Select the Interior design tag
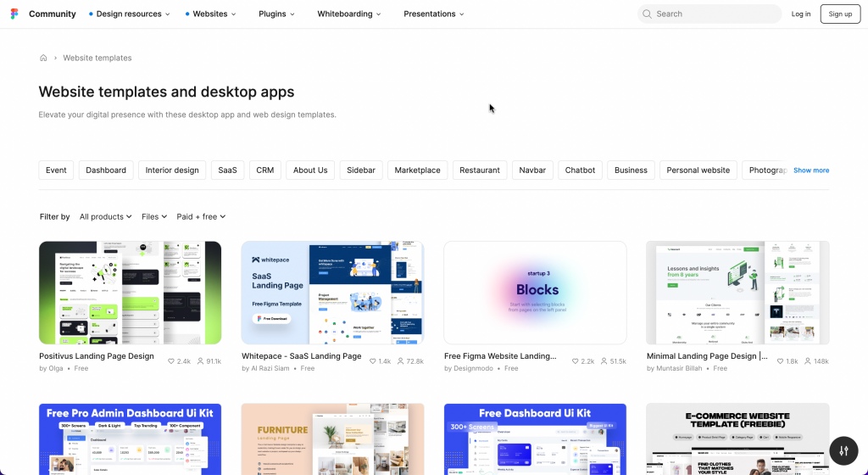Viewport: 868px width, 475px height. [171, 170]
